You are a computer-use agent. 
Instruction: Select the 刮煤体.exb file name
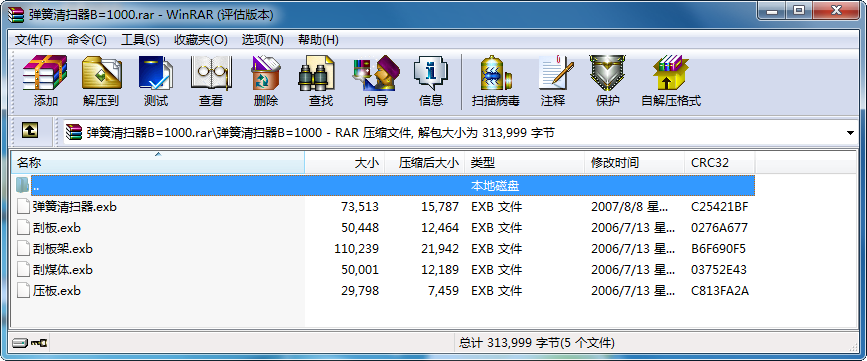(x=62, y=270)
